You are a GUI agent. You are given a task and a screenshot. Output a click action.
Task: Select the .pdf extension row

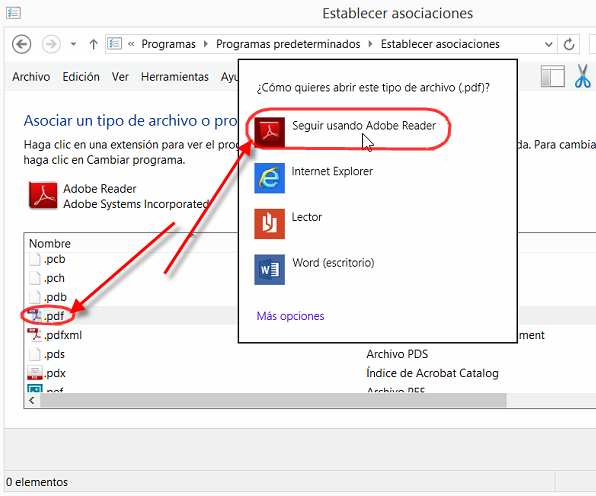131,316
